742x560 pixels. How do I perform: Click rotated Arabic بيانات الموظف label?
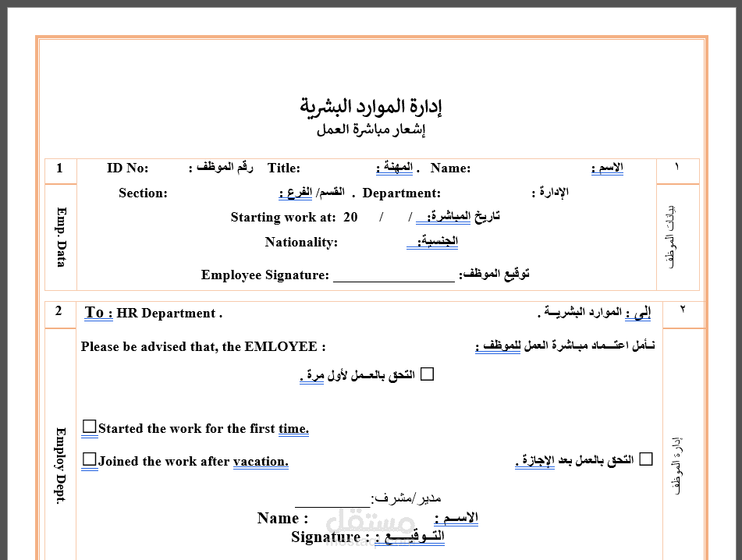click(671, 236)
